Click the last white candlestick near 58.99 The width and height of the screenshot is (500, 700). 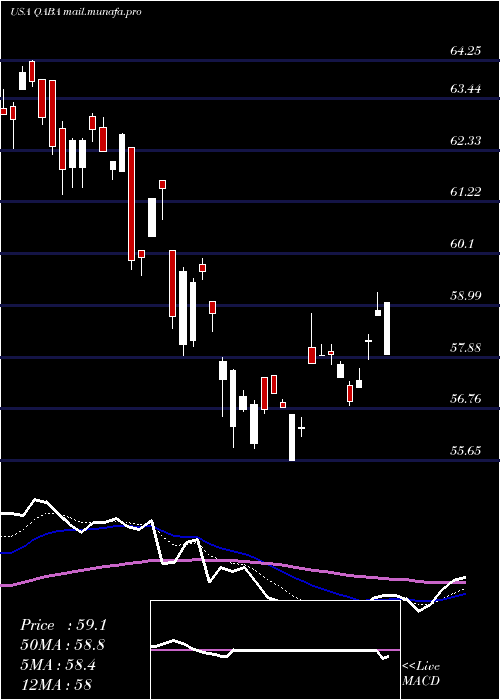pyautogui.click(x=387, y=329)
